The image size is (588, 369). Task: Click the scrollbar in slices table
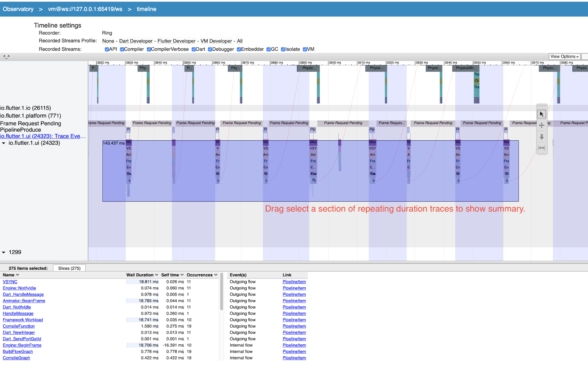tap(221, 291)
